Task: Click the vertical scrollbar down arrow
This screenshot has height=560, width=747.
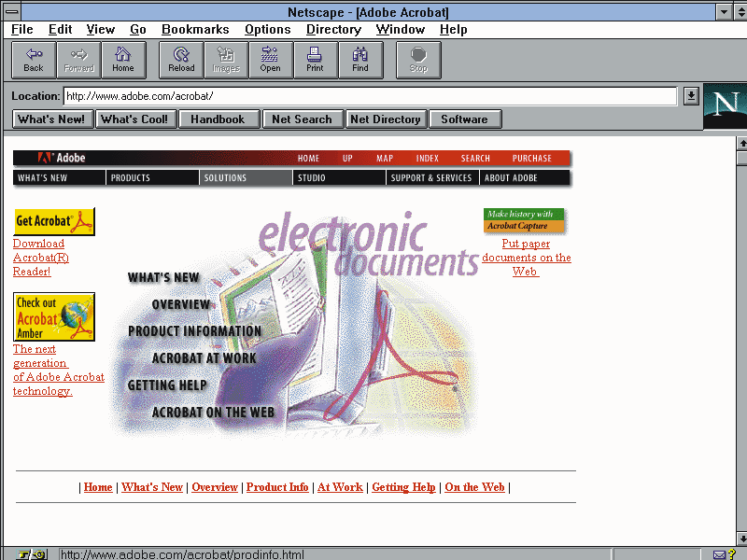Action: tap(741, 539)
